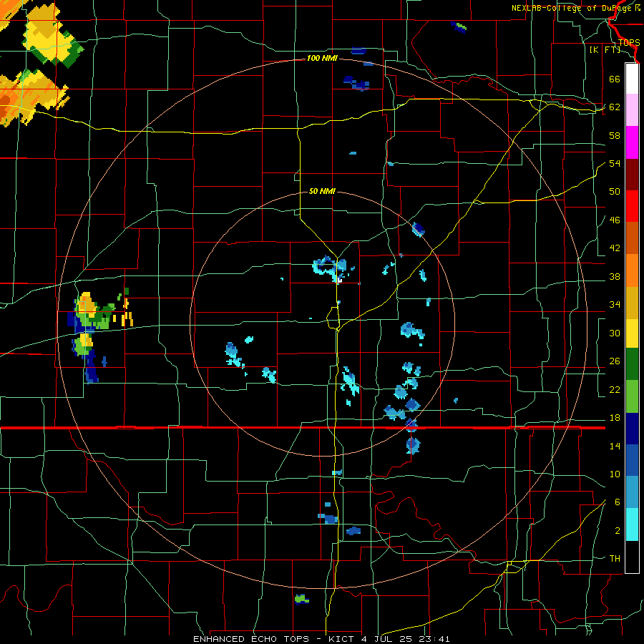Click the dark green swatch near 26
This screenshot has height=644, width=644.
coord(632,364)
